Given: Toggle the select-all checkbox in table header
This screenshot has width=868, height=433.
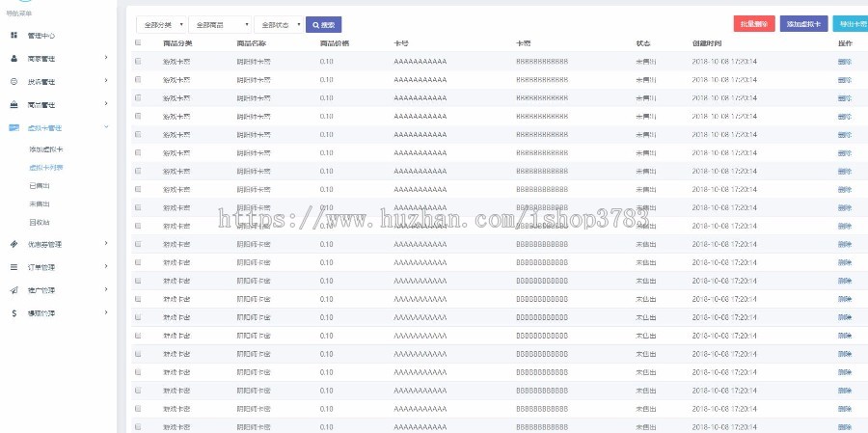Looking at the screenshot, I should click(x=138, y=42).
